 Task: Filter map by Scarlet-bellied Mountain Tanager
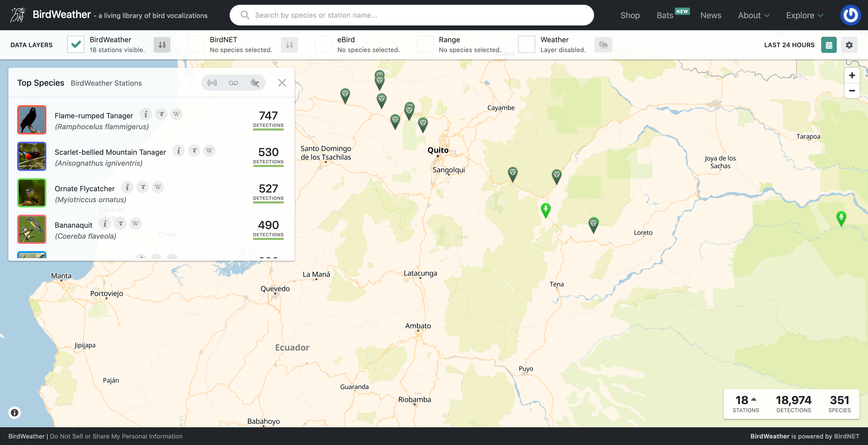click(x=194, y=151)
